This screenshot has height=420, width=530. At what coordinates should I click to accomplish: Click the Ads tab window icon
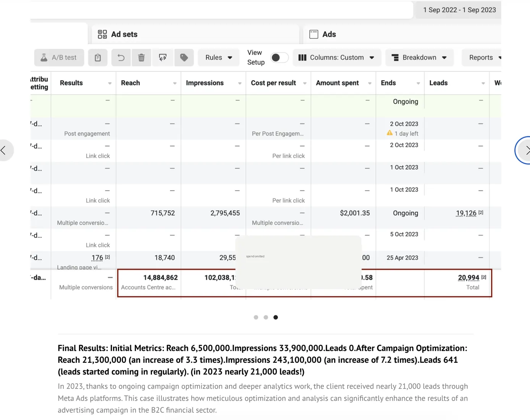pos(314,34)
